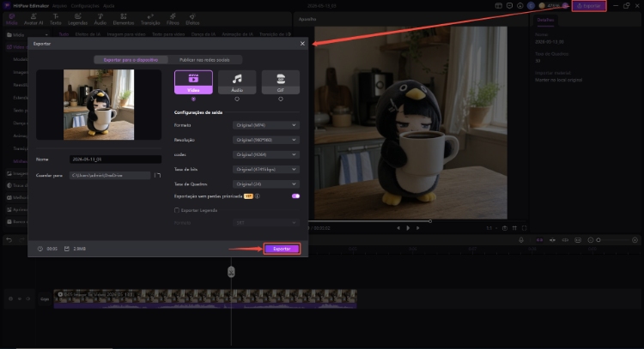Click the export preview thumbnail image
Image resolution: width=644 pixels, height=349 pixels.
coord(99,105)
